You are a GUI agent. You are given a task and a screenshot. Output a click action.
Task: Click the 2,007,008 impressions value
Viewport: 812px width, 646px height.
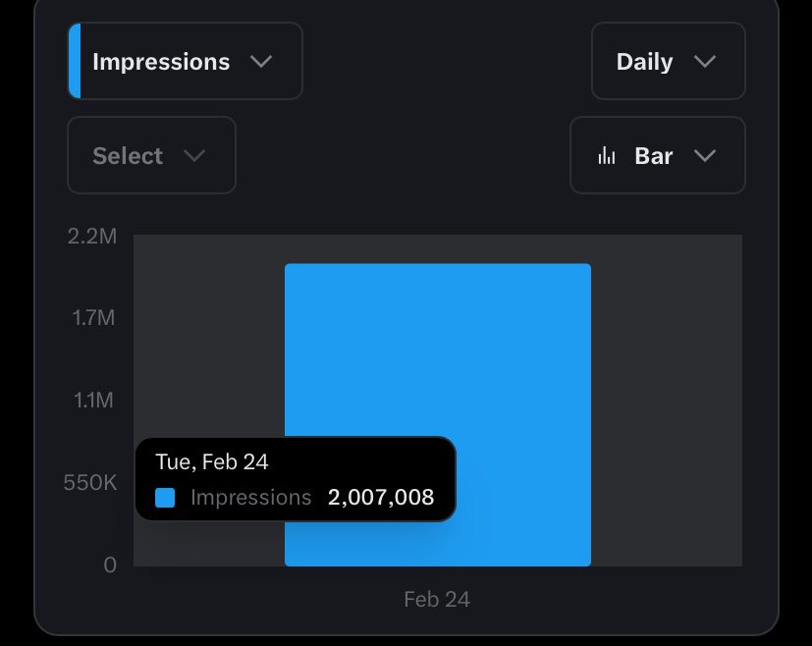click(x=380, y=498)
